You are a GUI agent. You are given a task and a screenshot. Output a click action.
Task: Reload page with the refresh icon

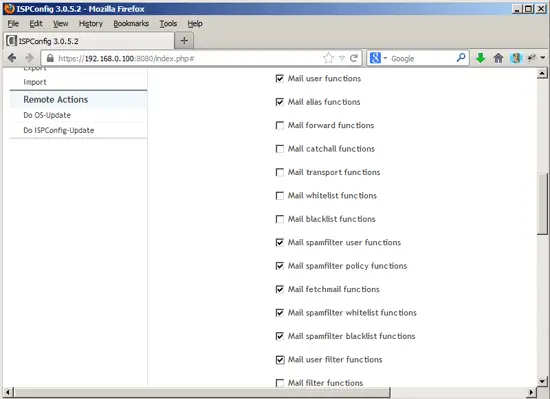[354, 58]
